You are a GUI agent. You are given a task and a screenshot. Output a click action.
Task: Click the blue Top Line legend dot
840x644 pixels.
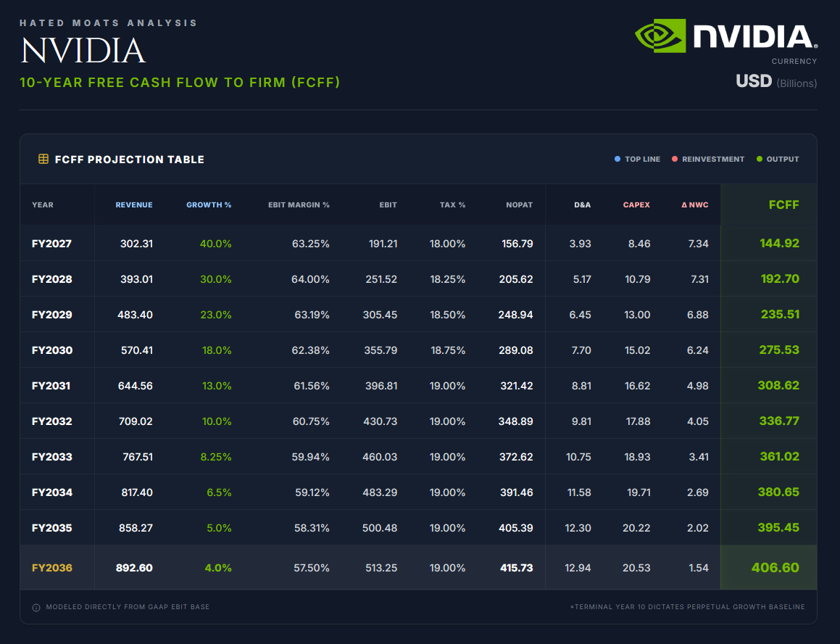[617, 159]
